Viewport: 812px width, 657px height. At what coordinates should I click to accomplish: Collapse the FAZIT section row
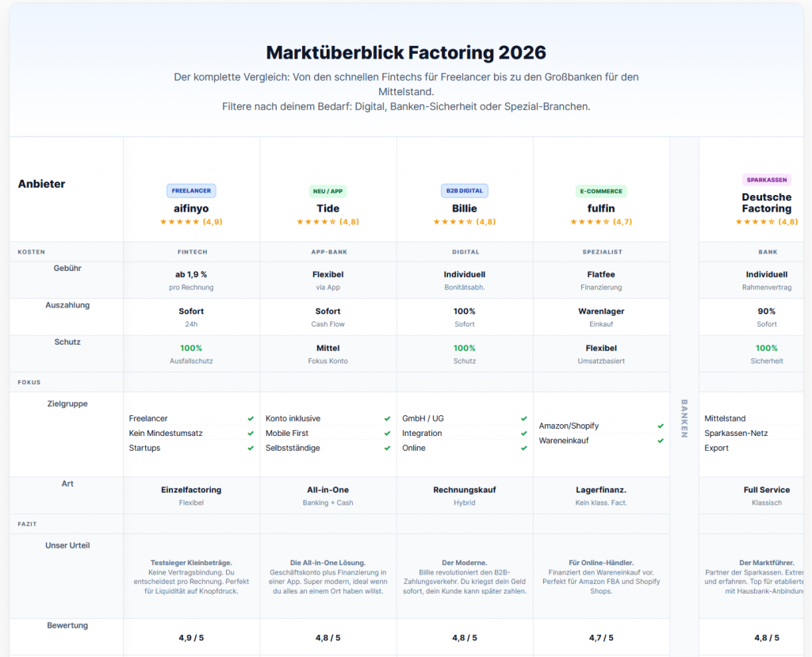(27, 524)
